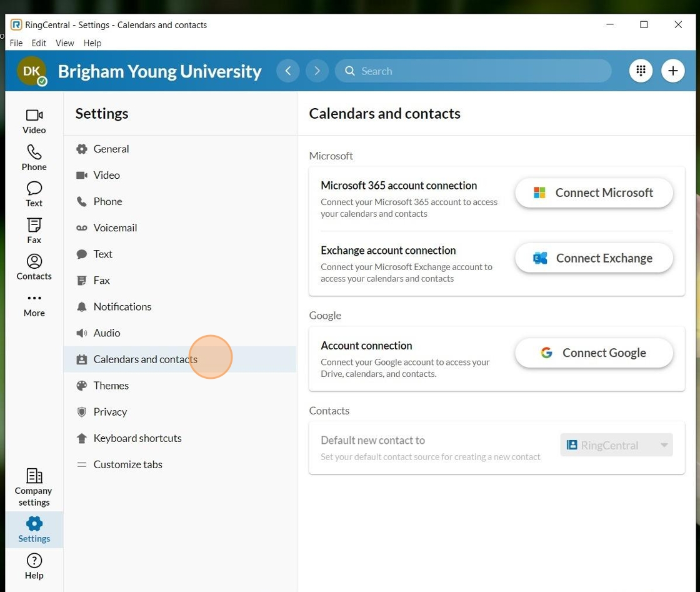The width and height of the screenshot is (700, 592).
Task: Go back with the left arrow button
Action: point(288,71)
